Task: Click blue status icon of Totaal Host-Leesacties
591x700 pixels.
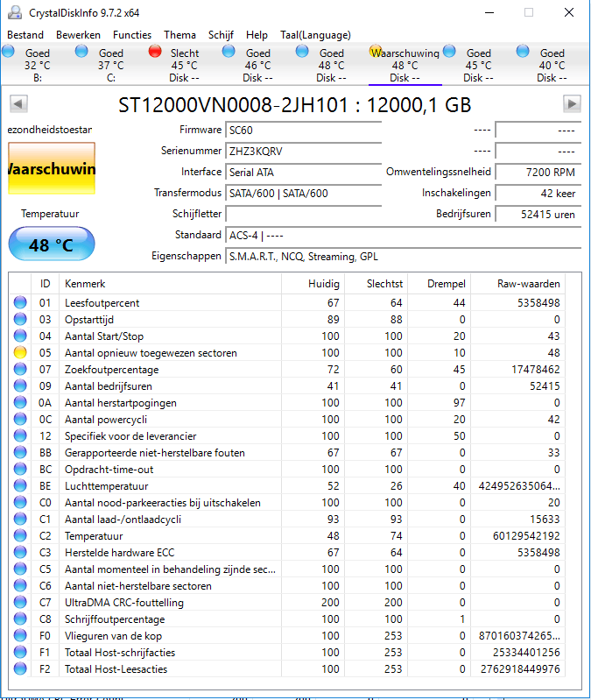Action: 20,668
